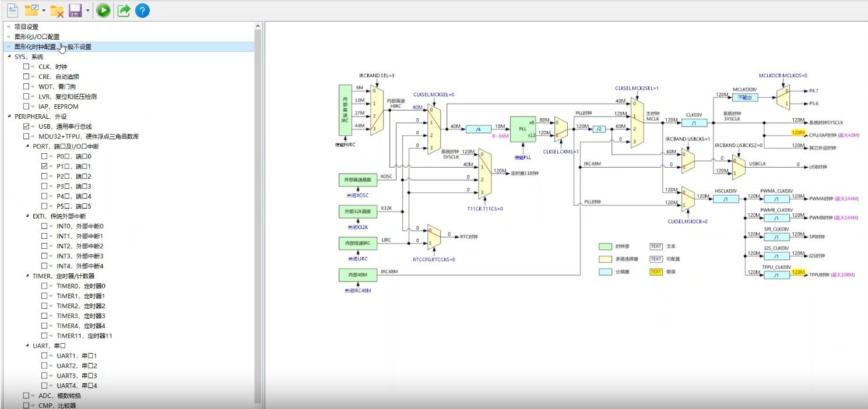The width and height of the screenshot is (868, 409).
Task: Click the open project folder icon
Action: (31, 10)
